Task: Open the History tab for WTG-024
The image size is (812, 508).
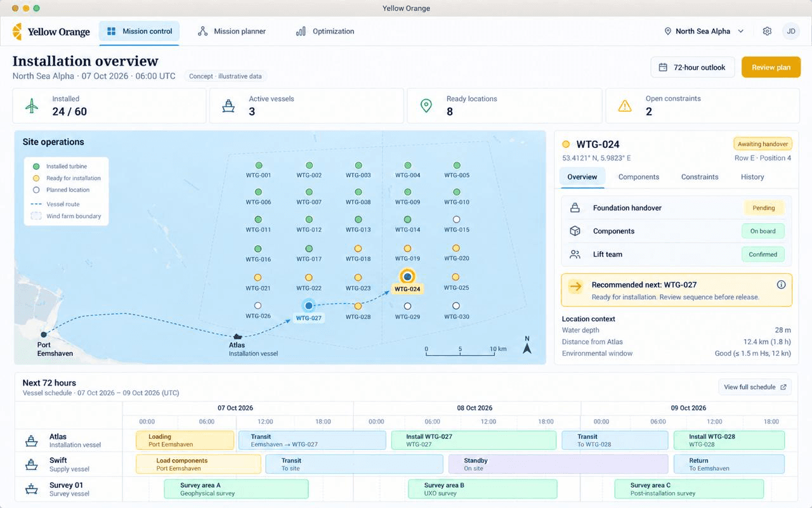Action: click(x=752, y=177)
